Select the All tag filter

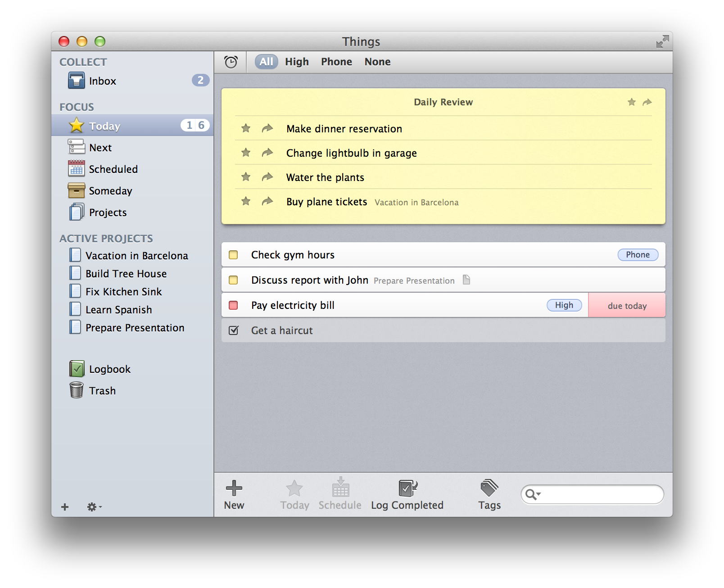coord(266,62)
